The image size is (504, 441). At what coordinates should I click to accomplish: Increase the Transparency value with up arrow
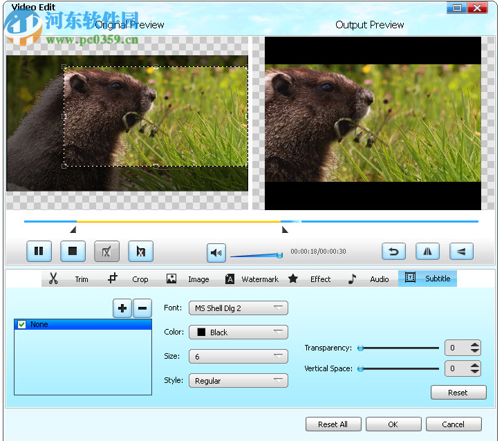point(475,344)
